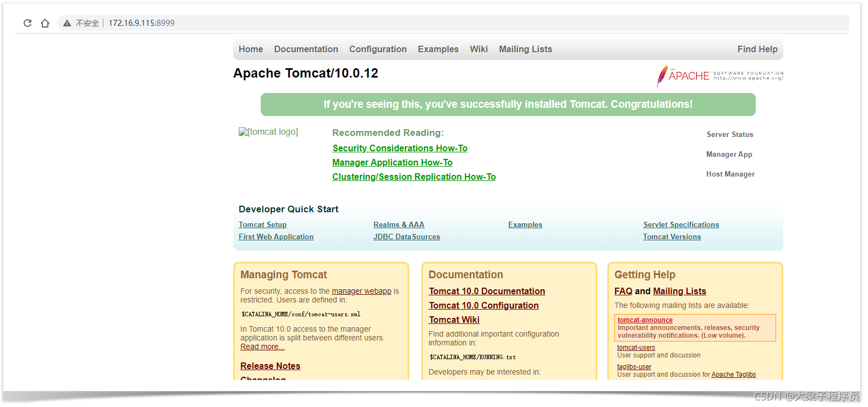
Task: Open the Realms & AAA link
Action: pyautogui.click(x=399, y=225)
